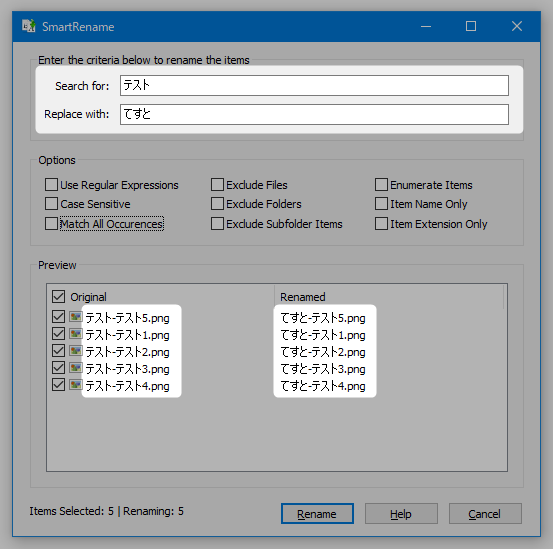Click into the Replace with field
553x549 pixels.
point(314,114)
